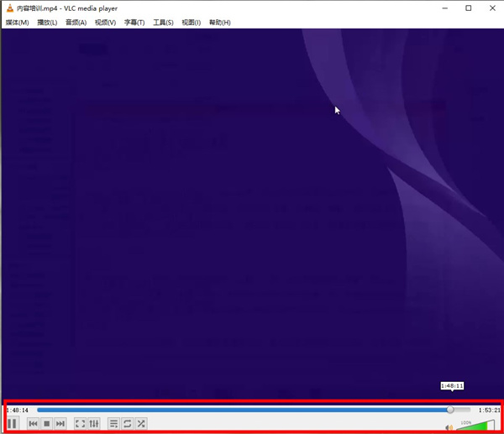504x434 pixels.
Task: Click the elapsed time label 1:48:14
Action: point(18,410)
